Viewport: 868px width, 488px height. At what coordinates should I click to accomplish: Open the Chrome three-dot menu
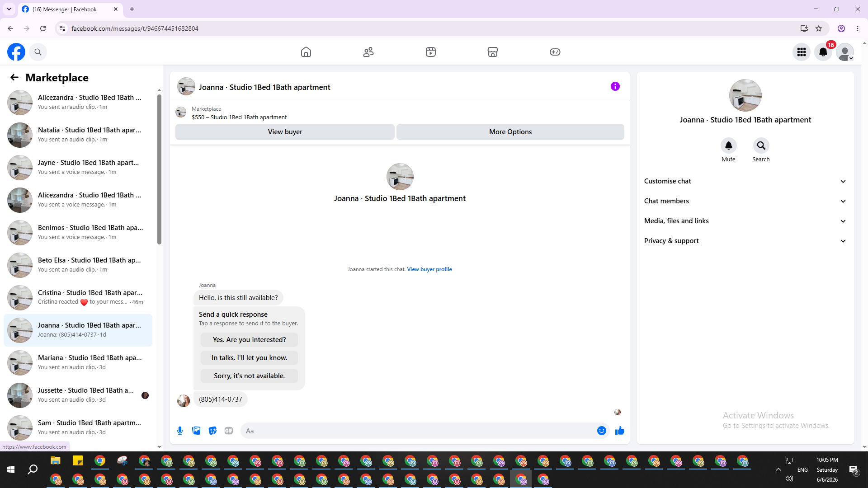(858, 28)
